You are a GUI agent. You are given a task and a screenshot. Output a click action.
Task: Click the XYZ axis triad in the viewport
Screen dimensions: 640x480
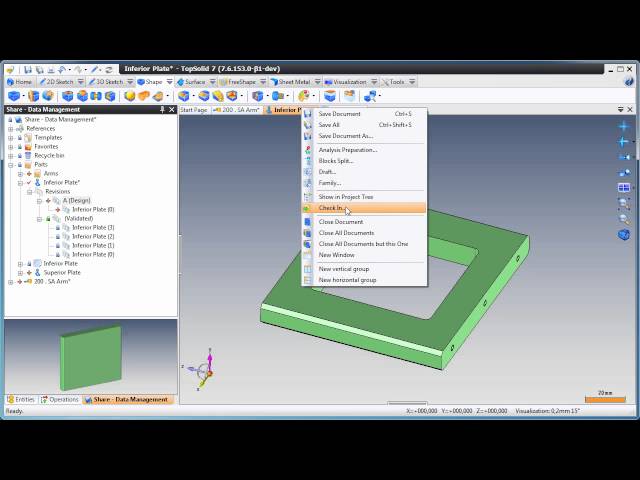click(205, 370)
